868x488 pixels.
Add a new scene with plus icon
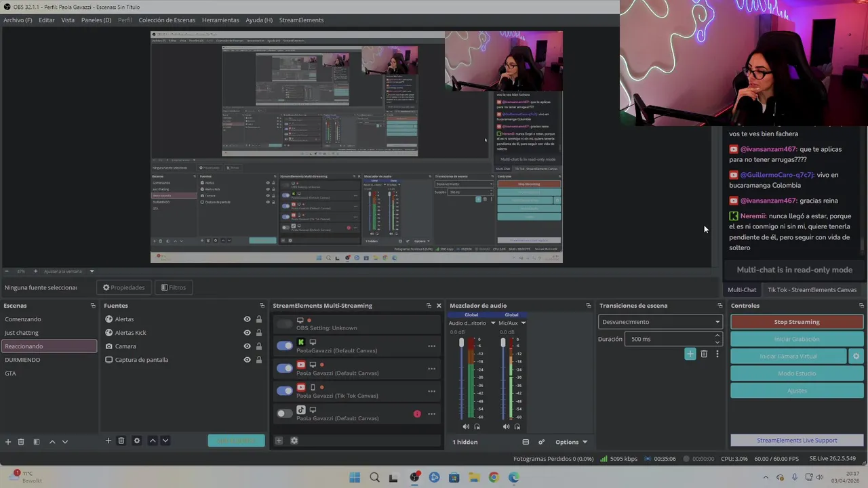pyautogui.click(x=8, y=441)
